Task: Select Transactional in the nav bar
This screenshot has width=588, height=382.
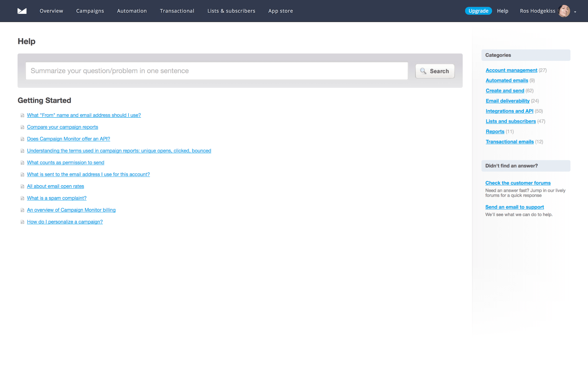Action: pos(177,11)
